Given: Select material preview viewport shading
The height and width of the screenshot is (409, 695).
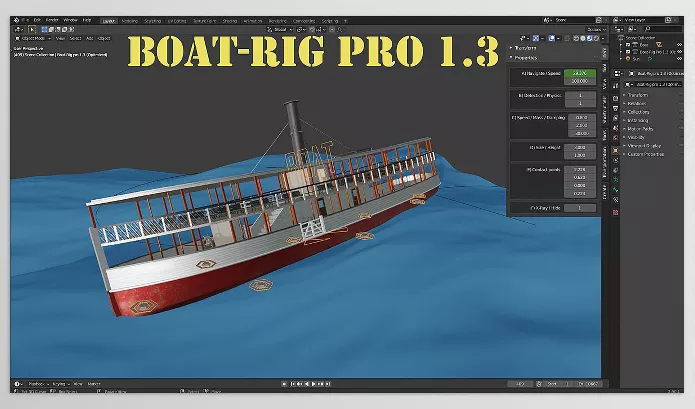Looking at the screenshot, I should click(590, 38).
